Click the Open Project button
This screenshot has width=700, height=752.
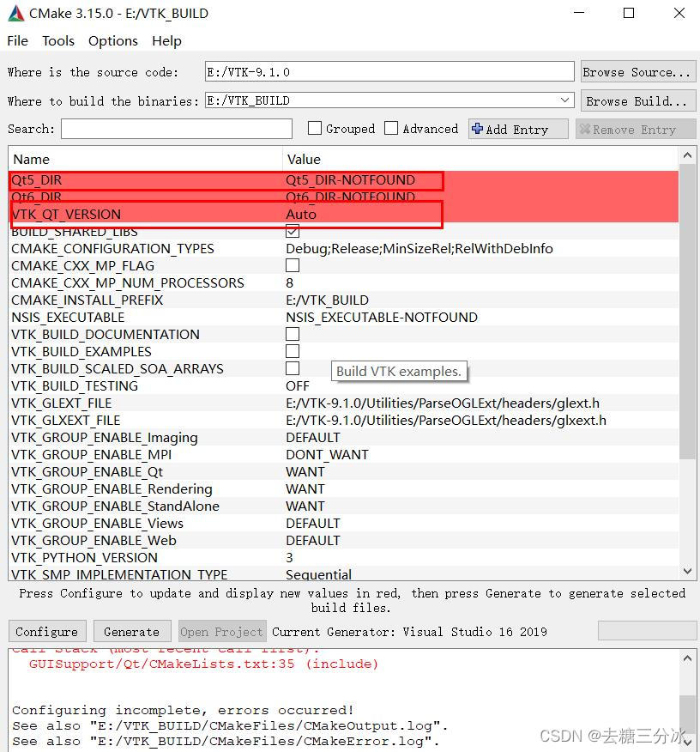pyautogui.click(x=222, y=632)
